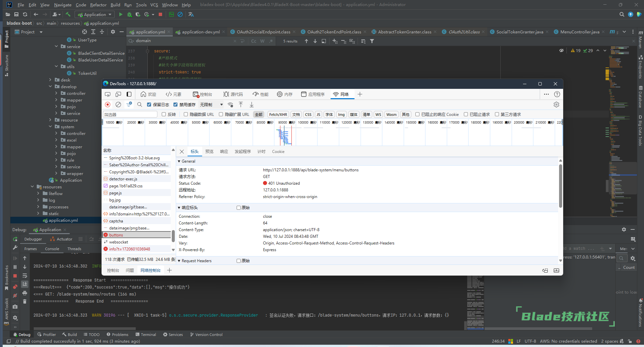Check the 反转 invert filter checkbox
The width and height of the screenshot is (644, 347).
(x=164, y=114)
